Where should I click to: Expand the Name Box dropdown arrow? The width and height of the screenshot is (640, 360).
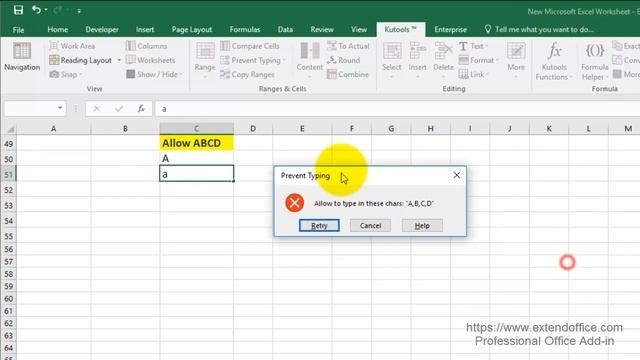[x=60, y=108]
